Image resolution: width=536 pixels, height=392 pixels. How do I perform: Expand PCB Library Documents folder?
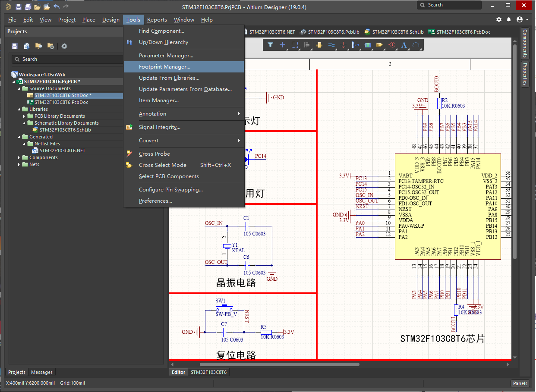coord(24,116)
